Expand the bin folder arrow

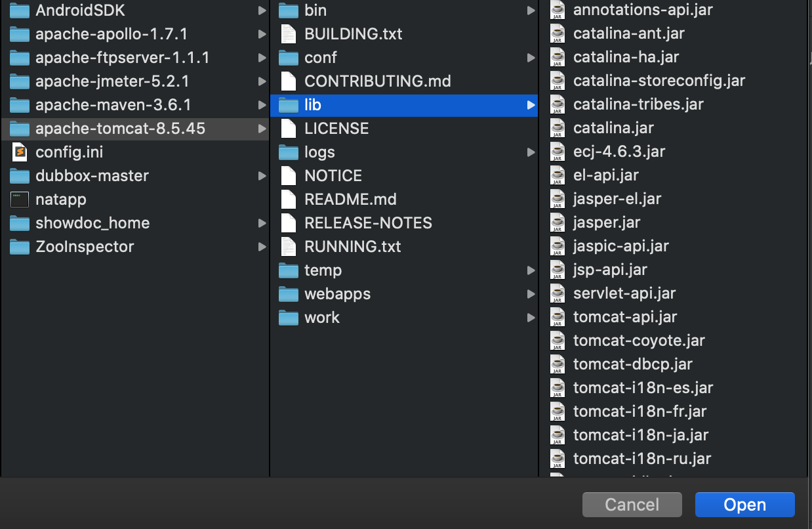(x=531, y=11)
